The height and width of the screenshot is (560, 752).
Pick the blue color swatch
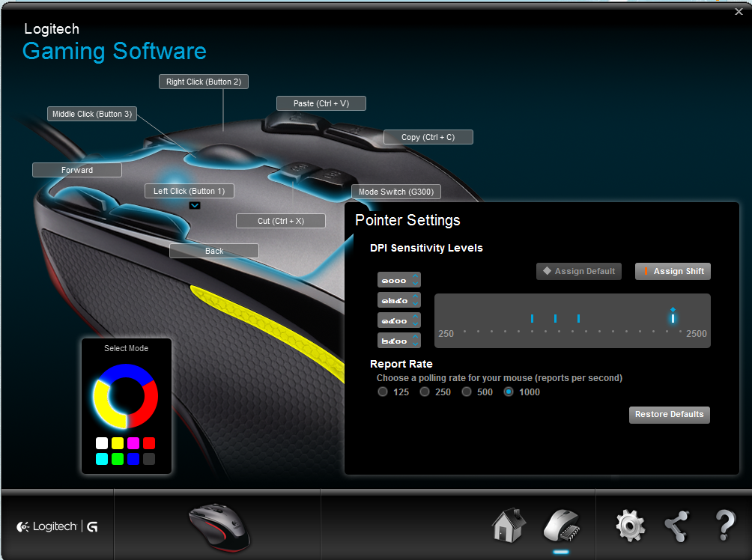[x=133, y=459]
